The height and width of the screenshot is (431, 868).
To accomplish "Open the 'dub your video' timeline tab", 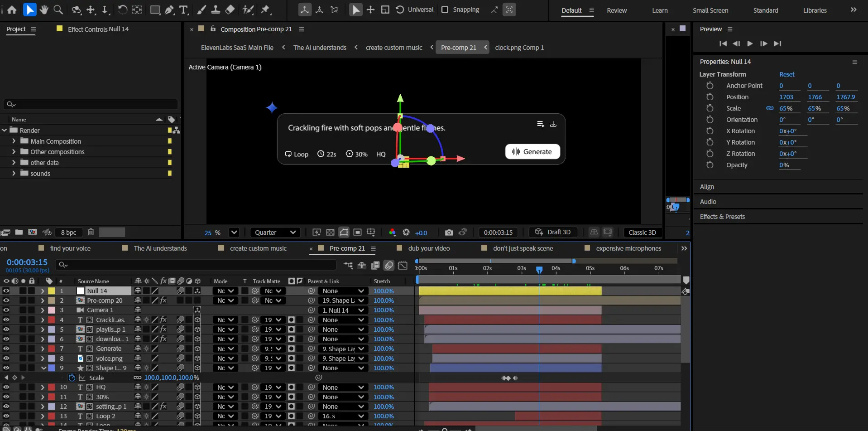I will pyautogui.click(x=429, y=248).
